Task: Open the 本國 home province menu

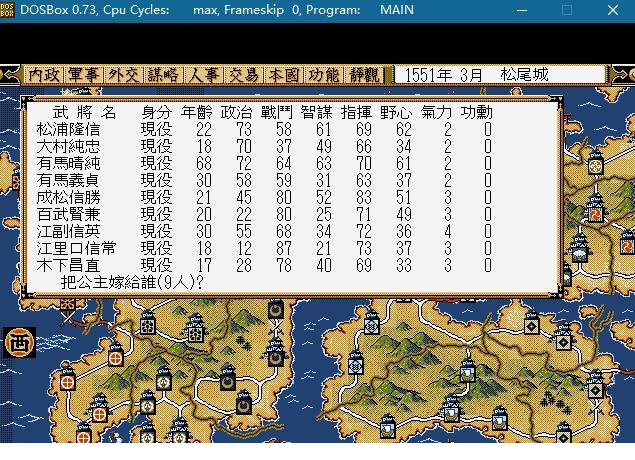Action: tap(284, 75)
